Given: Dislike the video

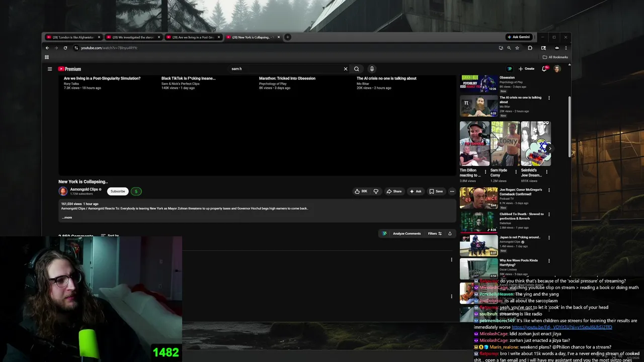Looking at the screenshot, I should pos(376,192).
